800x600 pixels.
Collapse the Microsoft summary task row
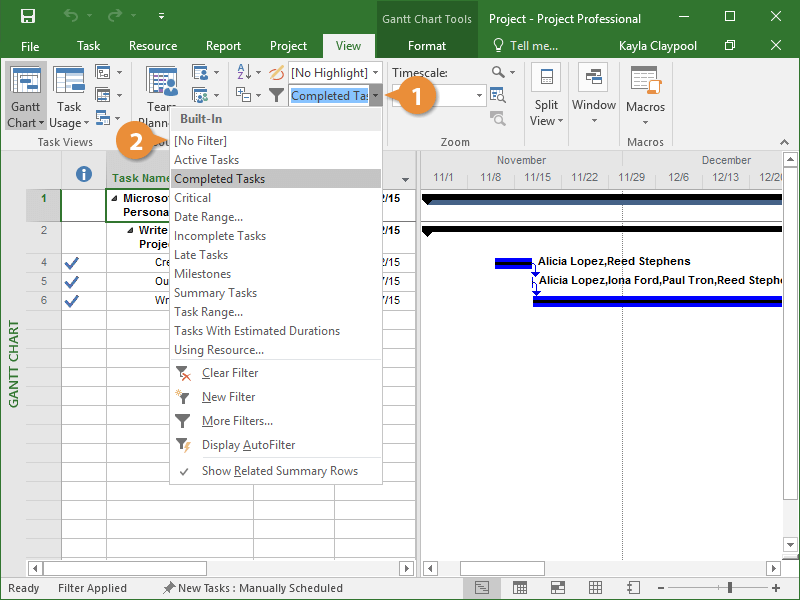[113, 198]
